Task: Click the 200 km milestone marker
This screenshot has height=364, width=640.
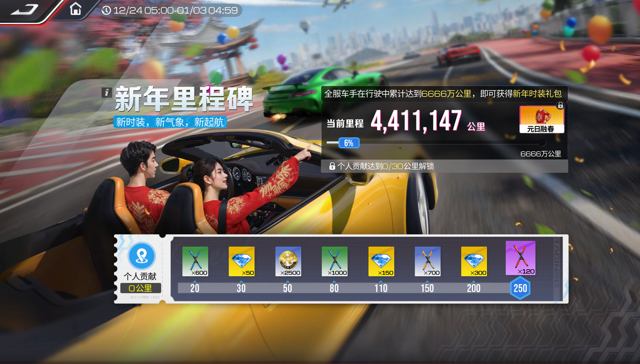Action: point(473,288)
